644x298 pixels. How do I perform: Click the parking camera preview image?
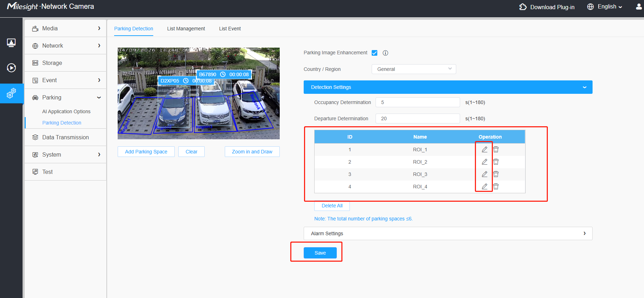click(x=199, y=93)
